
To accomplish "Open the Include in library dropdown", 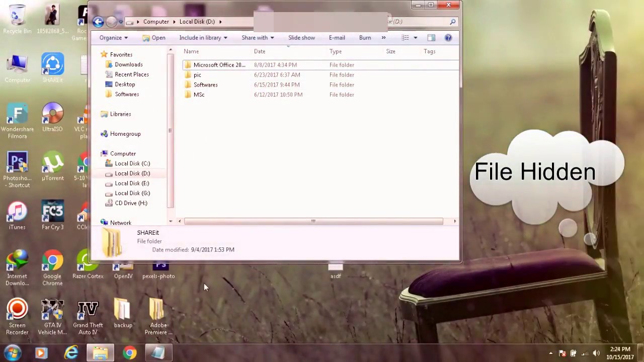I will click(x=203, y=38).
